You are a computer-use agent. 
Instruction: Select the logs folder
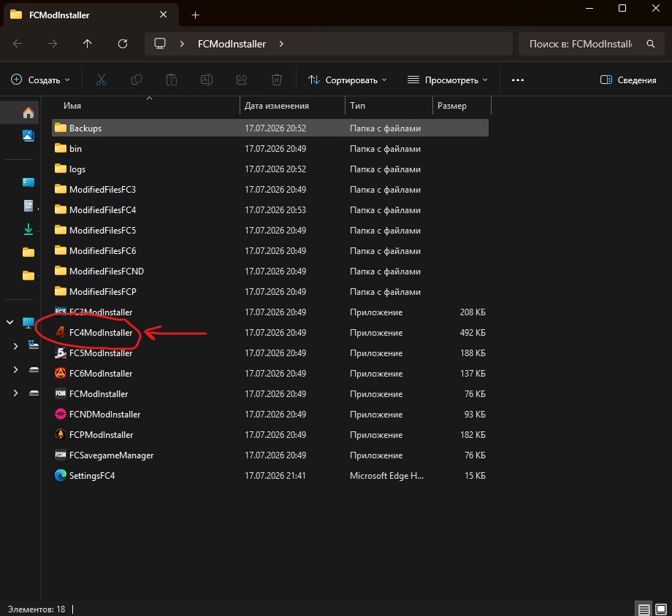coord(270,169)
